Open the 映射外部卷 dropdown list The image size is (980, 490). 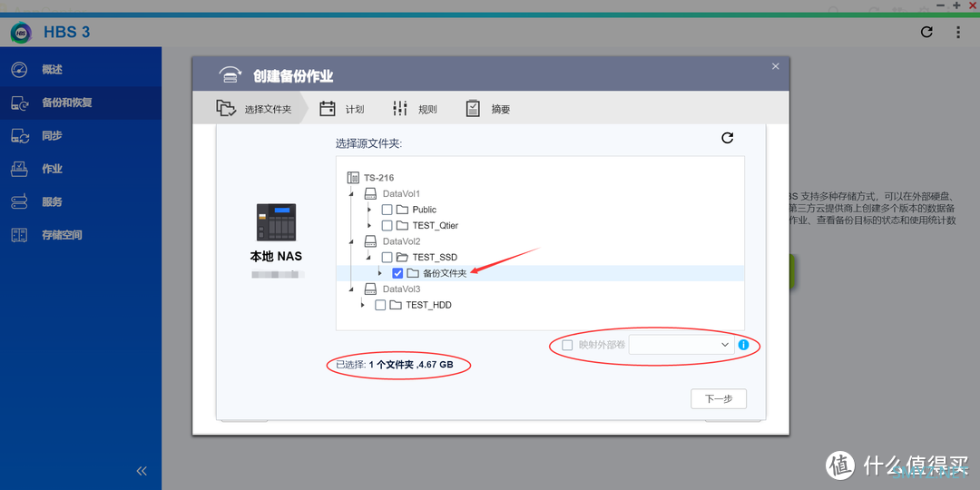click(681, 345)
